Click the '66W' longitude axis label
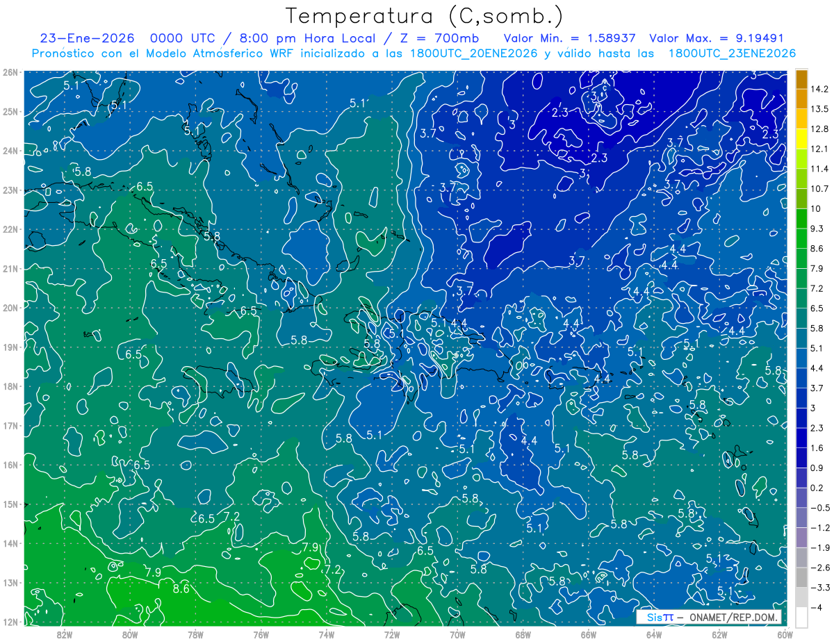 point(588,634)
